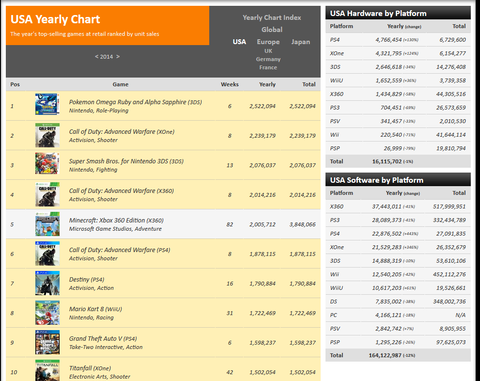The width and height of the screenshot is (480, 381).
Task: Open Minecraft Xbox 360 Edition cover thumbnail
Action: tap(47, 224)
